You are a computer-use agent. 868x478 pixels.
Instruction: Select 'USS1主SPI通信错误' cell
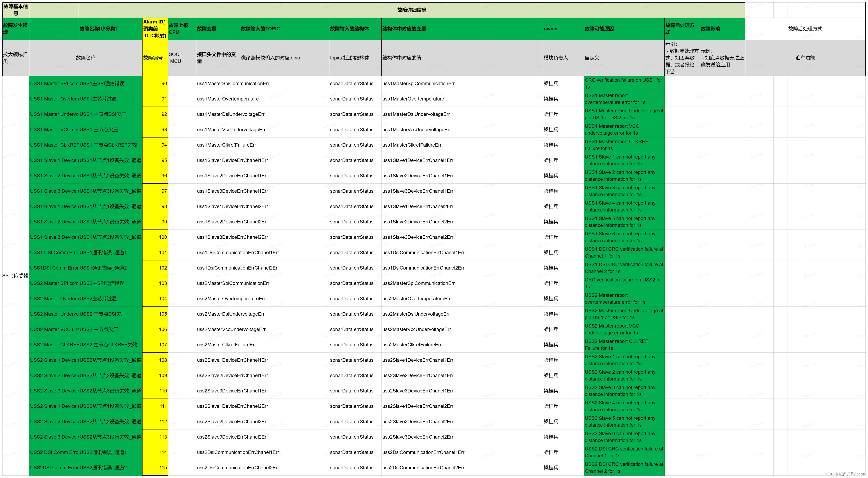(111, 84)
